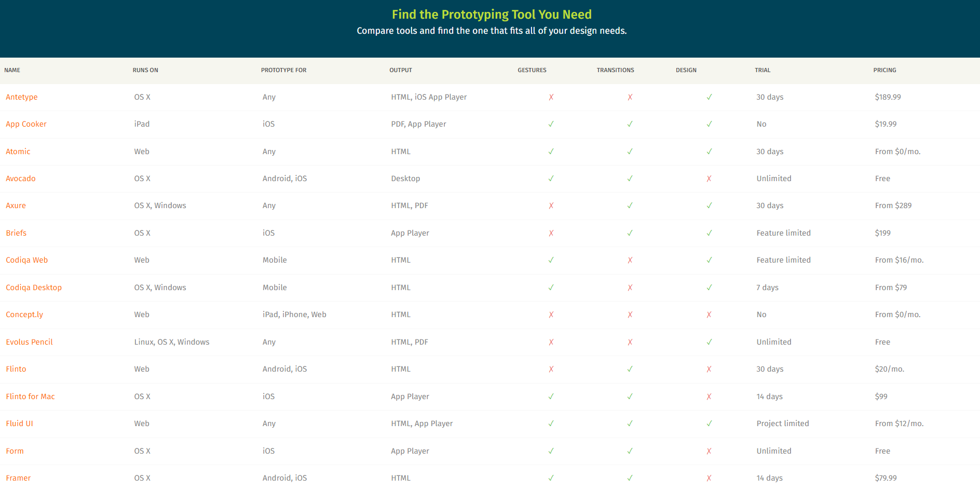Click the green Transitions checkmark for Flinto
This screenshot has height=491, width=980.
point(630,369)
